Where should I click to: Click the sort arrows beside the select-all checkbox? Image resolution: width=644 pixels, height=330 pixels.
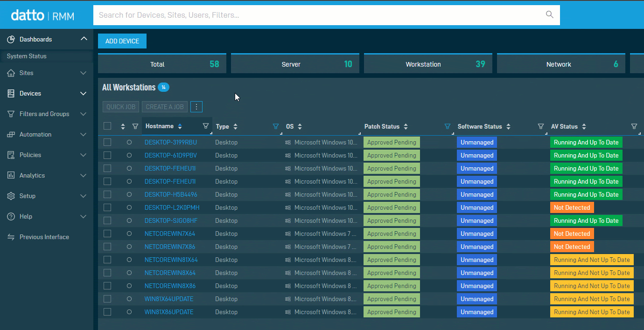pyautogui.click(x=123, y=126)
